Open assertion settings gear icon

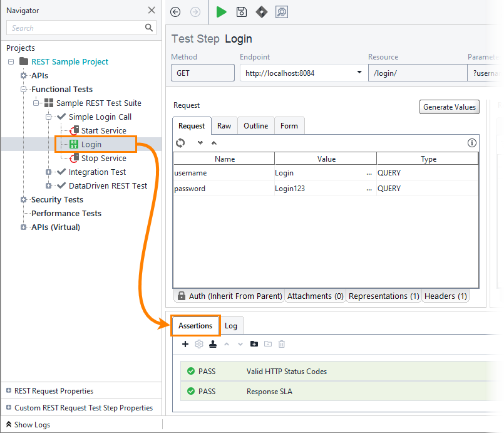coord(198,344)
